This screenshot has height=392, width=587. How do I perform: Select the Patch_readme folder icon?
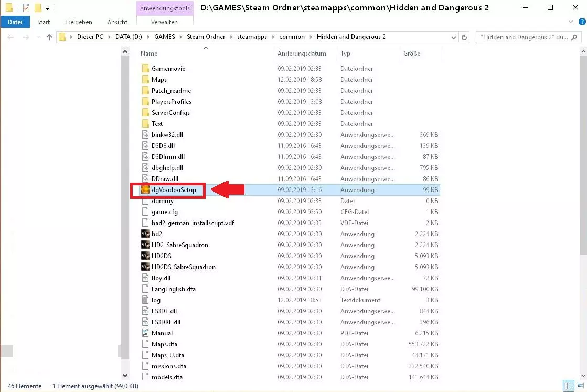(145, 91)
